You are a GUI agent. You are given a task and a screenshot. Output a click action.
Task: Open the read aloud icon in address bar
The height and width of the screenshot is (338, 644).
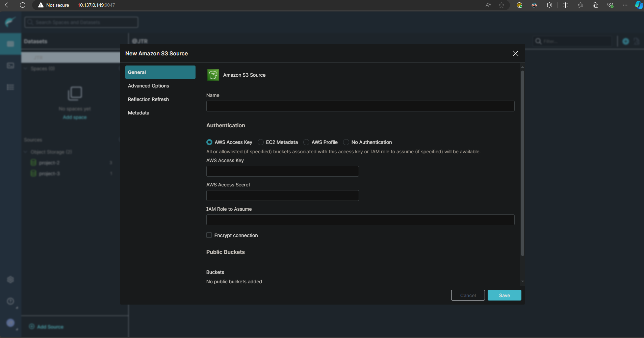point(488,5)
